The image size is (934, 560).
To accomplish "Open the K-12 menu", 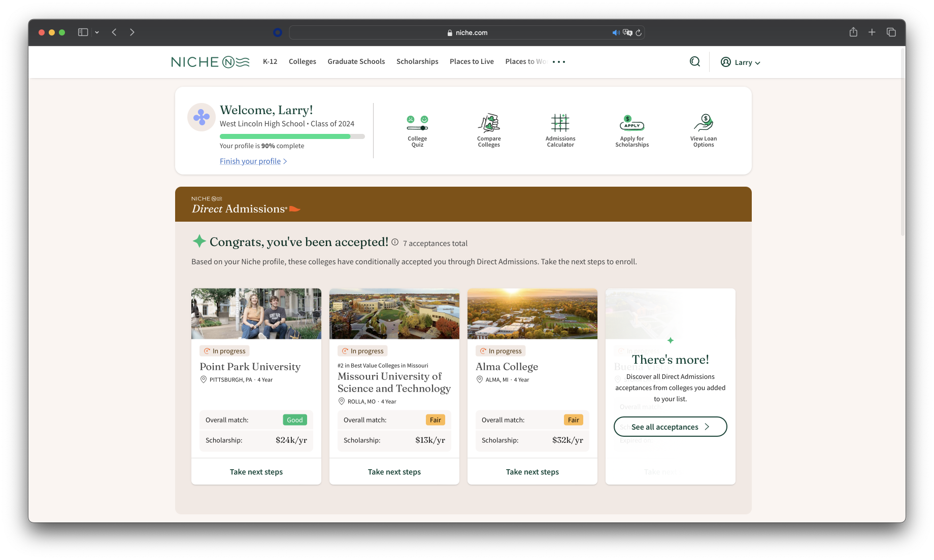I will point(270,61).
